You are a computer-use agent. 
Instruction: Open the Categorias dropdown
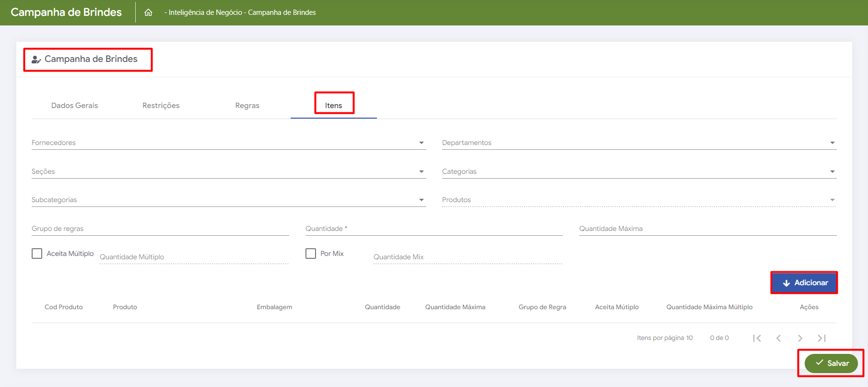coord(639,171)
